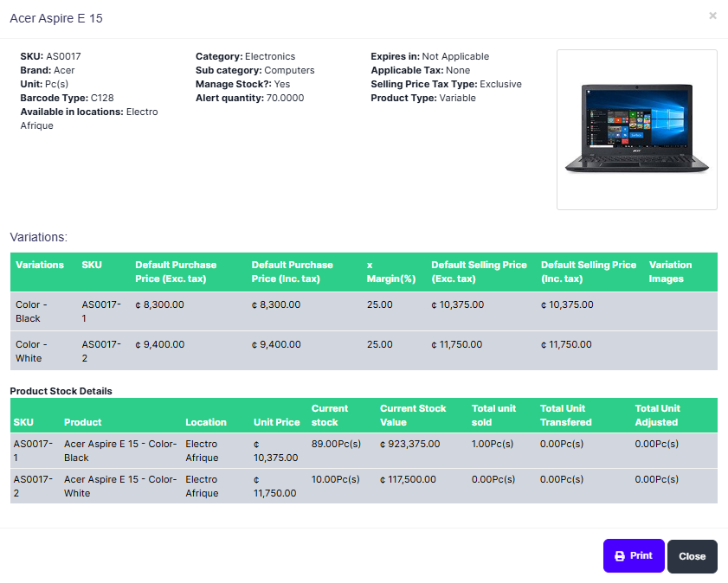The height and width of the screenshot is (583, 728).
Task: Click the margin '25.00' for Color - Black
Action: 380,304
